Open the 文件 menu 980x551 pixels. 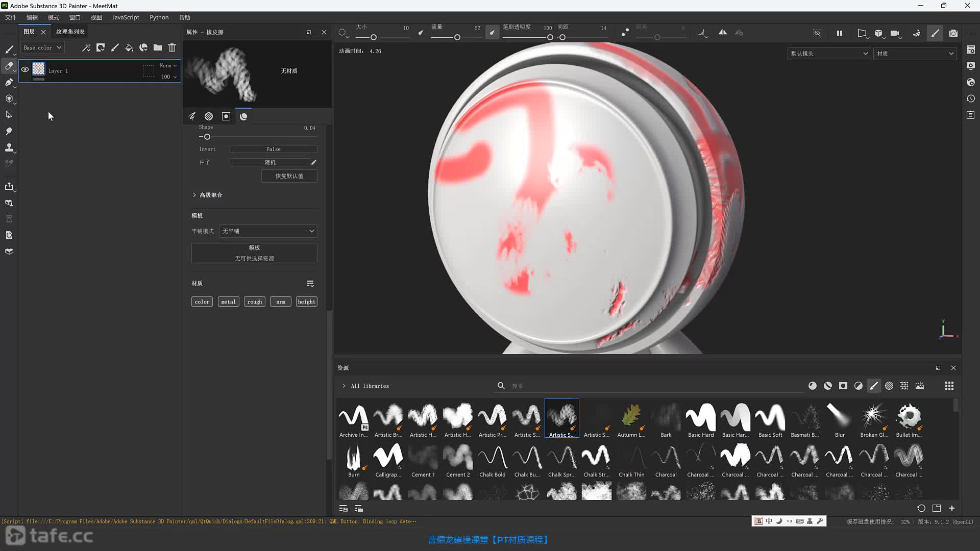[x=11, y=17]
